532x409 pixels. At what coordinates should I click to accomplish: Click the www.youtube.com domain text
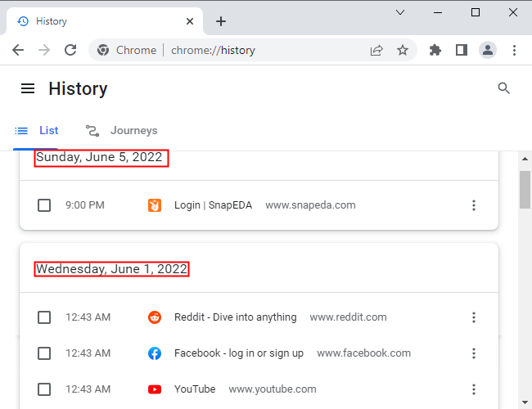[273, 389]
